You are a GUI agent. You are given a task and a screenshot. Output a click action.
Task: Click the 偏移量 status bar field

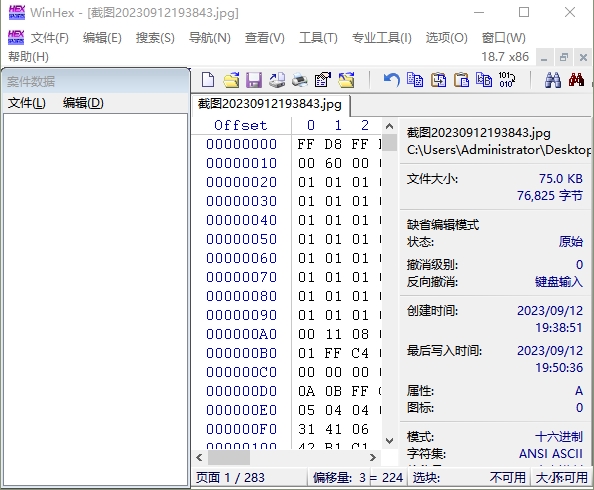pos(358,477)
